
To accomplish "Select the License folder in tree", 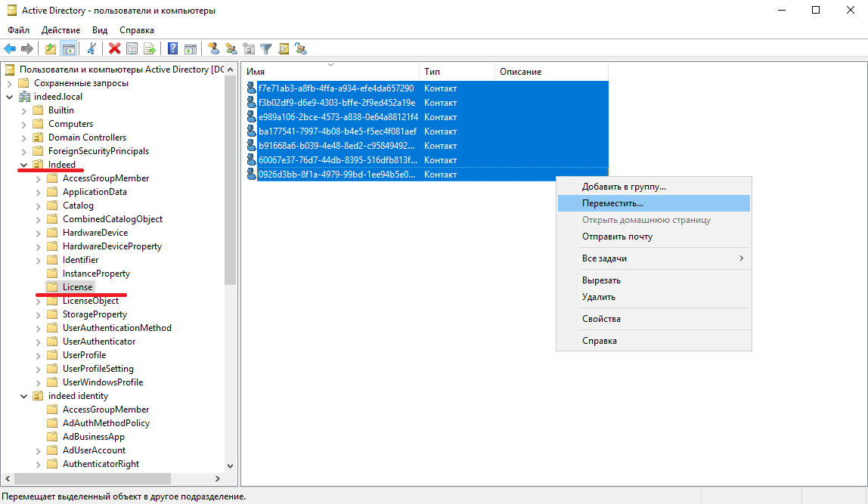I will pyautogui.click(x=77, y=287).
